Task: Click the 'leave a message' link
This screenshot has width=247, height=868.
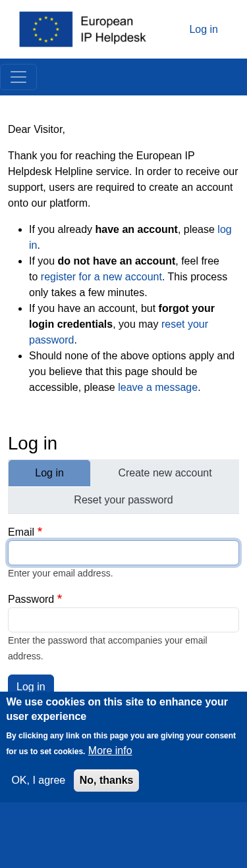Action: tap(158, 388)
